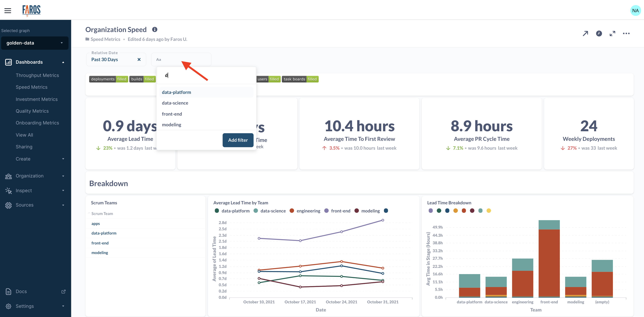
Task: Open the data-platform scrum team link
Action: click(x=104, y=233)
